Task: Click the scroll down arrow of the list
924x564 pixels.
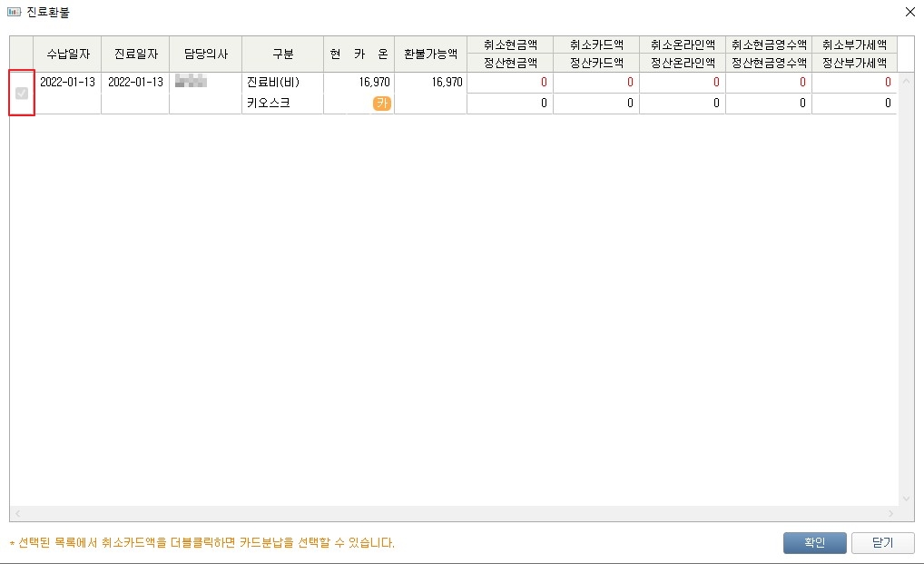Action: pos(905,498)
